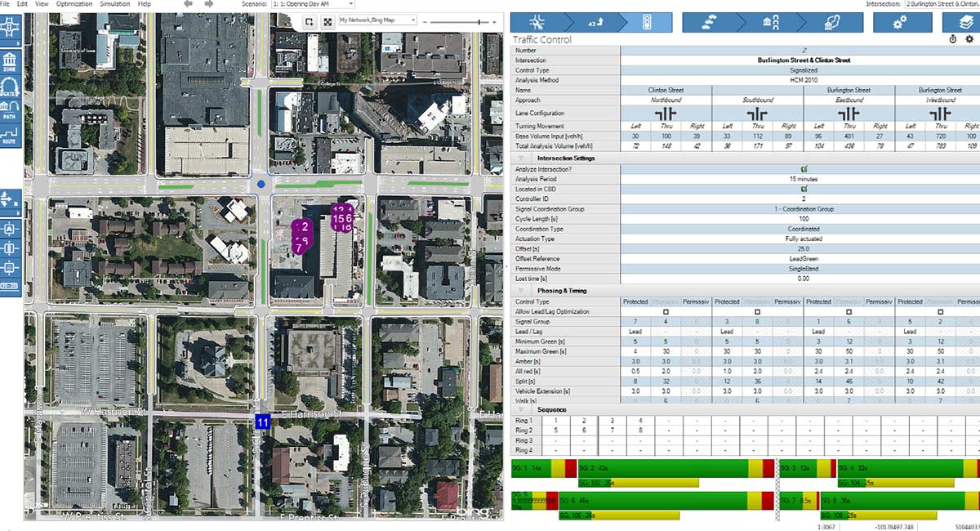Open the My Network, Bing Map dropdown
Screen dimensions: 980x531
[x=376, y=20]
